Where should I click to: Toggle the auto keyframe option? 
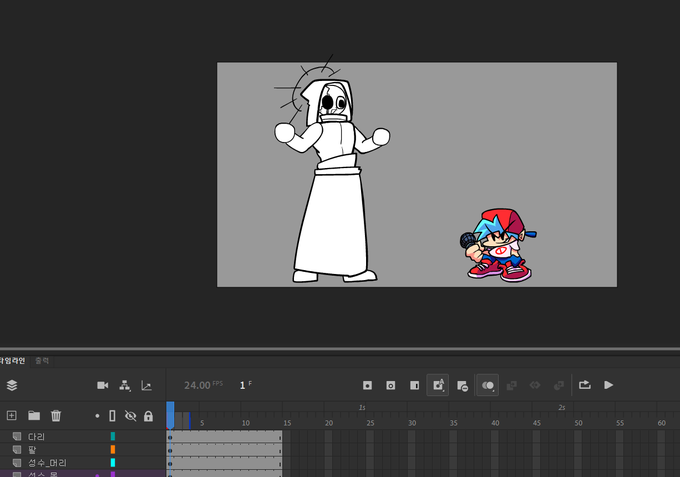point(438,385)
